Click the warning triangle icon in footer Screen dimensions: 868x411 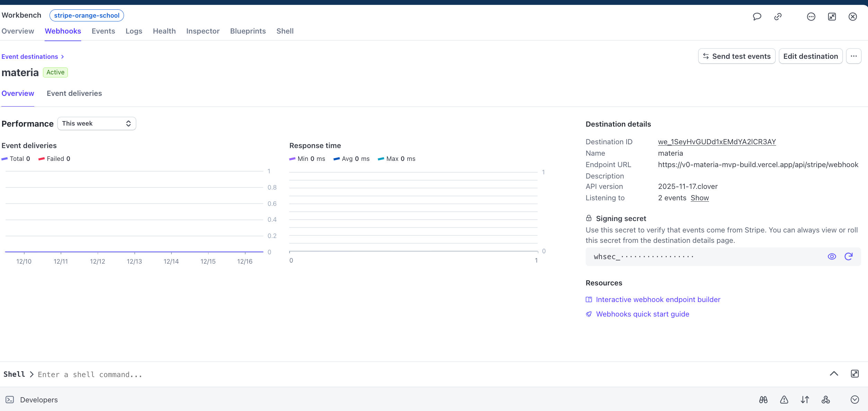[784, 400]
